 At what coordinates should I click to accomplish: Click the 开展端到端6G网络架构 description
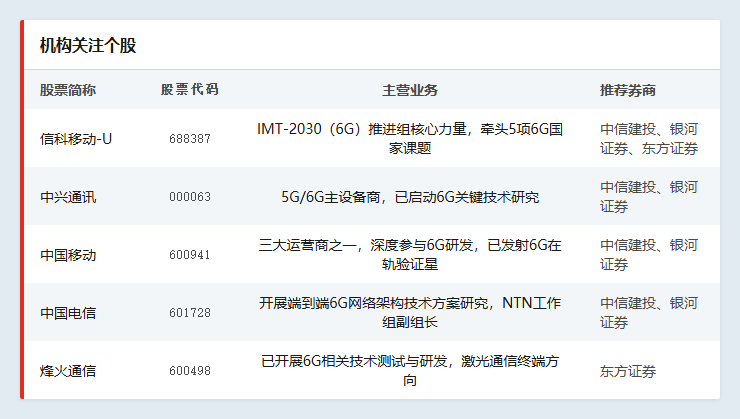(x=410, y=312)
